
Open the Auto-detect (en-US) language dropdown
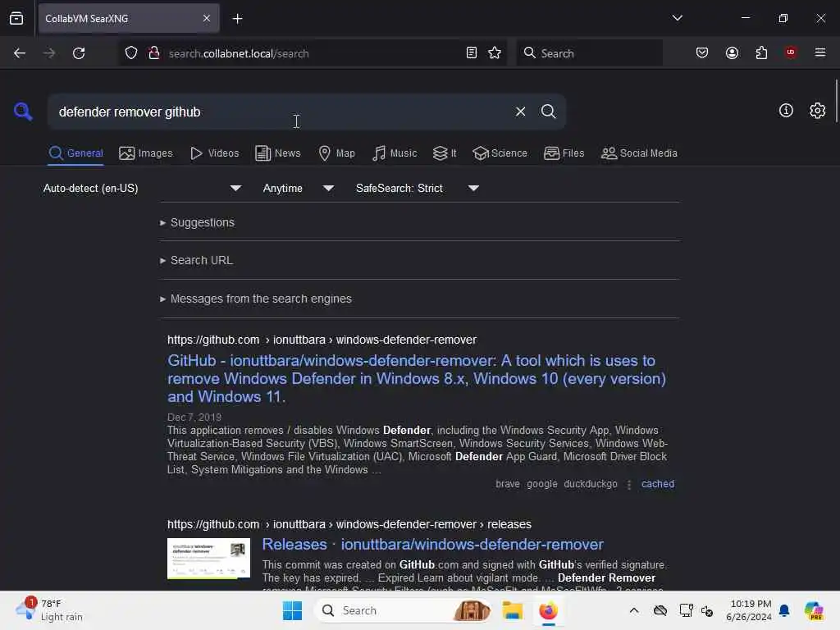tap(142, 189)
